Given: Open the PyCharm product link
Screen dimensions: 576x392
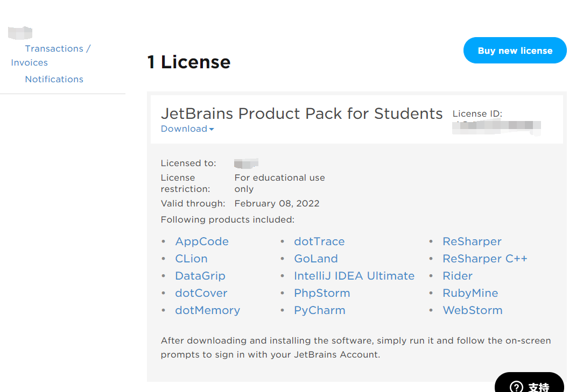Looking at the screenshot, I should [320, 311].
